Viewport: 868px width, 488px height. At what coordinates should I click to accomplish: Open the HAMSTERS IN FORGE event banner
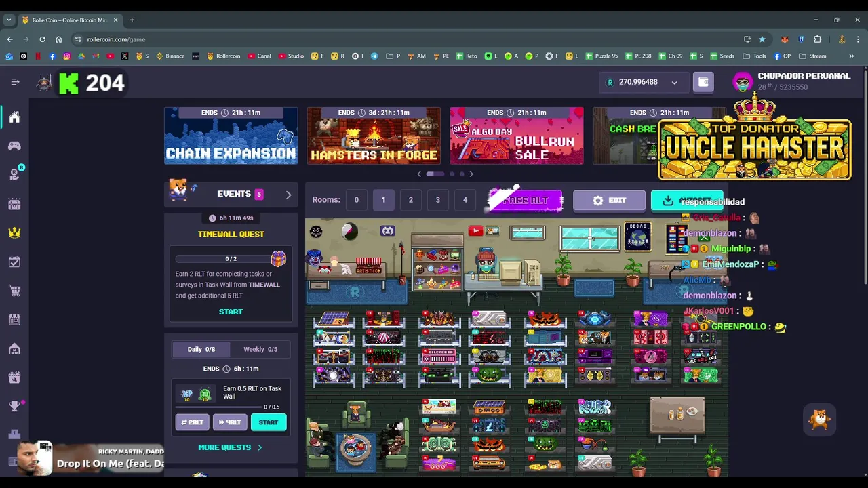[374, 136]
